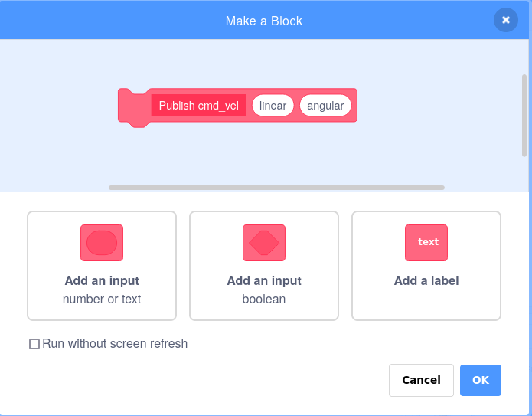Enable the Run without screen refresh checkbox
This screenshot has width=532, height=416.
pyautogui.click(x=34, y=344)
